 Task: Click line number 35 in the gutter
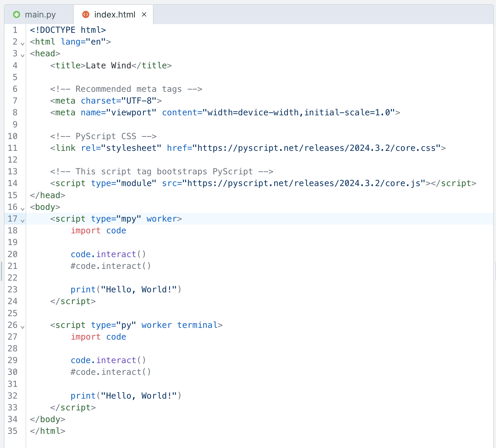pos(13,431)
